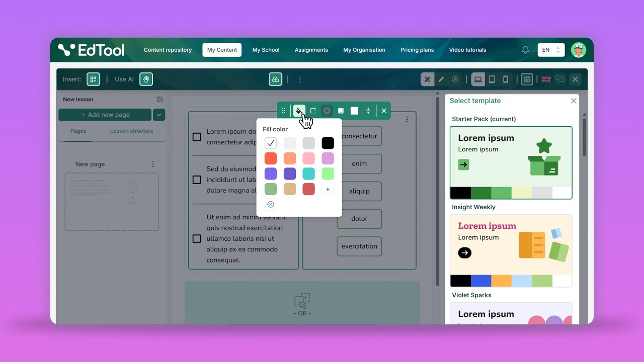
Task: Click the EdTool logo
Action: (91, 50)
